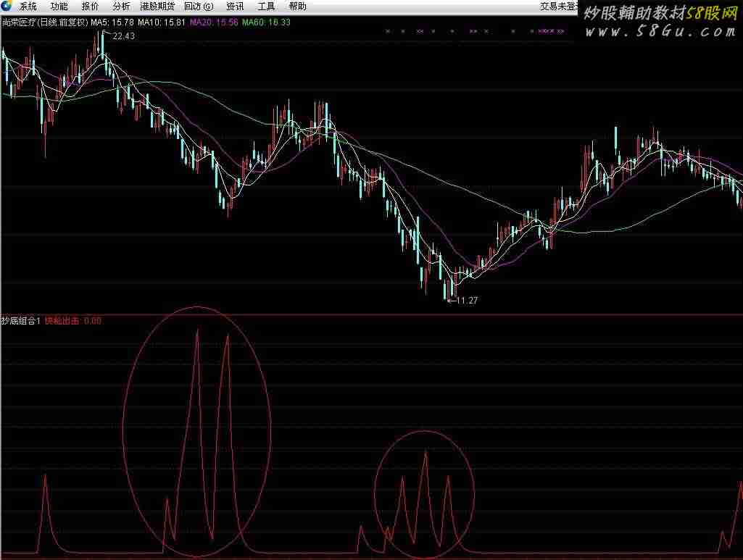Open the 资讯 menu
The height and width of the screenshot is (560, 743).
(x=235, y=7)
